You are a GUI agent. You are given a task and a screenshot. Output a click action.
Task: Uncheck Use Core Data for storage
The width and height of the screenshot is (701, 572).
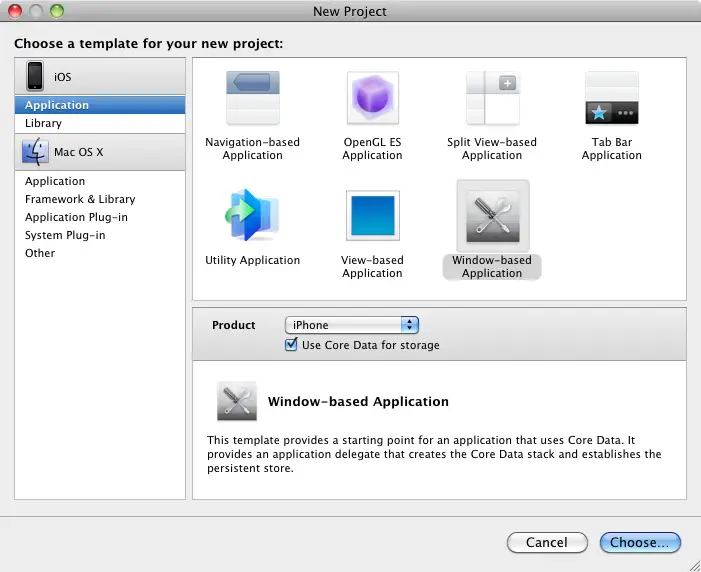tap(292, 345)
